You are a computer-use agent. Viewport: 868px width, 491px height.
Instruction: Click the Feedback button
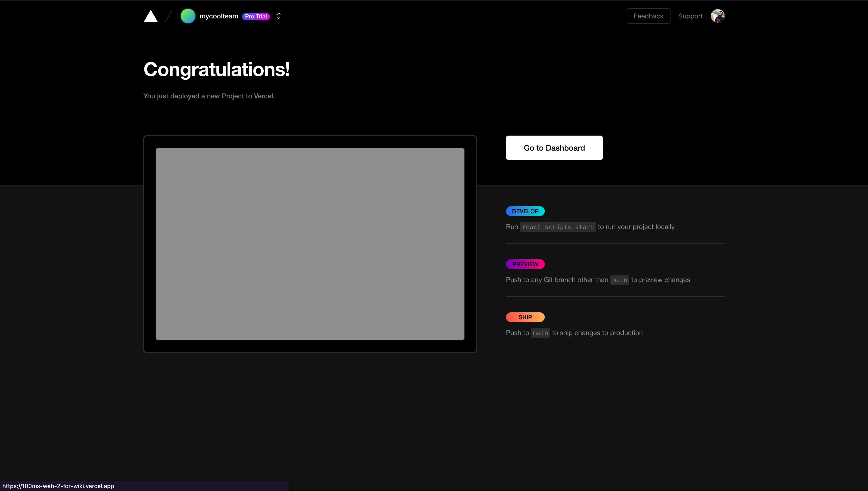pyautogui.click(x=648, y=16)
